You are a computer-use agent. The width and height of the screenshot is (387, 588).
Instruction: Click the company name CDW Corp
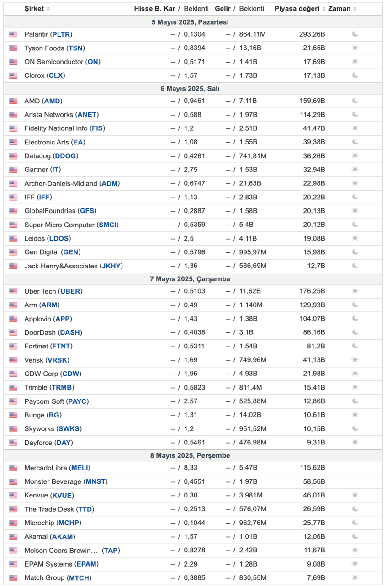point(41,374)
